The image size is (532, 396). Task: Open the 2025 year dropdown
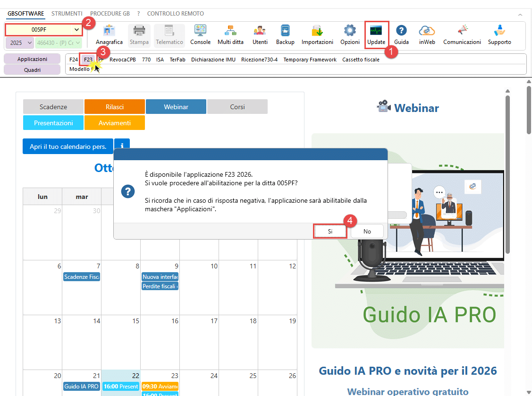pos(19,43)
